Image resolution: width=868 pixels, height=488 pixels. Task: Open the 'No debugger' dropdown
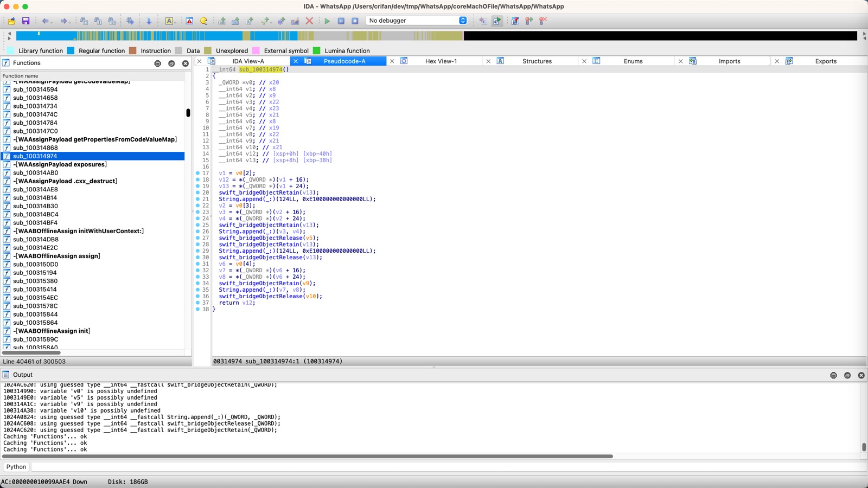[x=417, y=21]
